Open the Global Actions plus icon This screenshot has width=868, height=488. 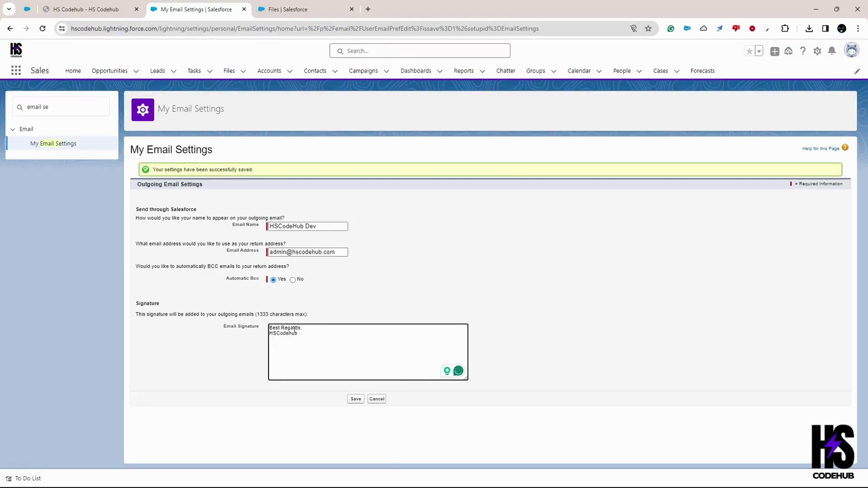[775, 51]
